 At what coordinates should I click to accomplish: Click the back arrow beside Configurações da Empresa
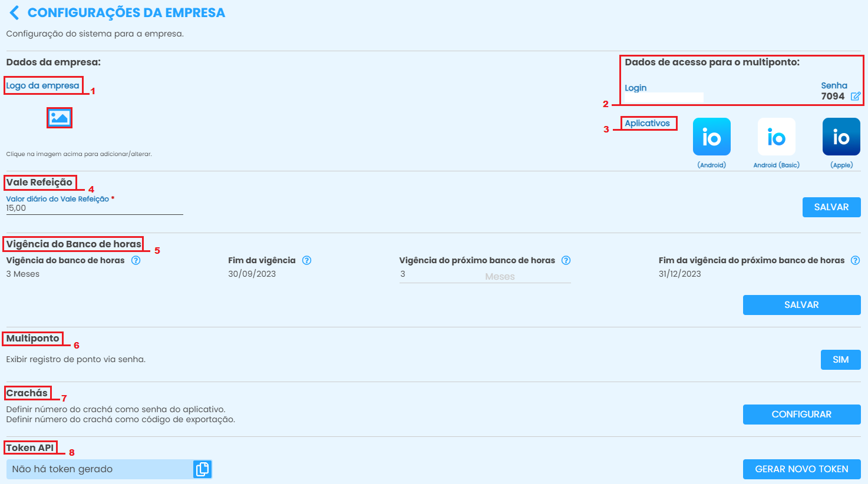point(14,13)
